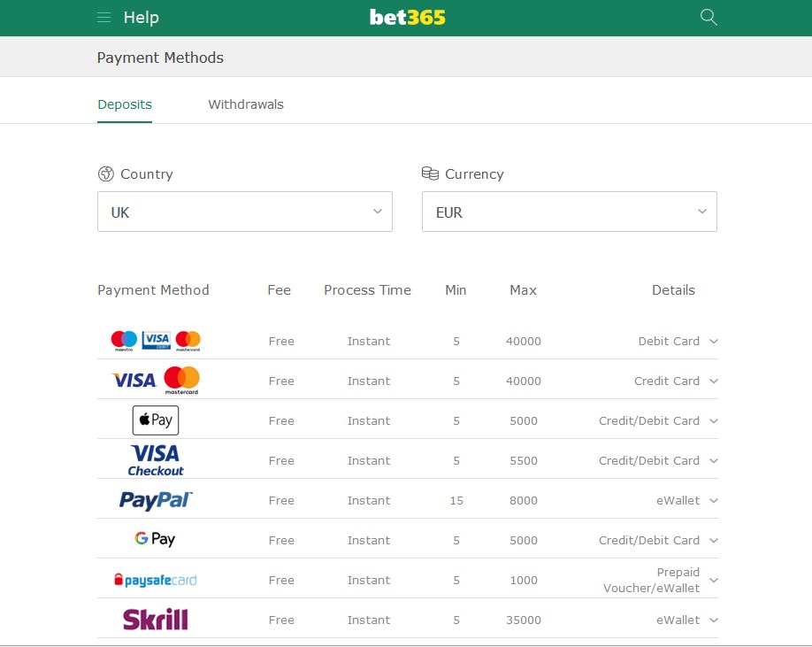Click the Credit Card details label
This screenshot has width=812, height=647.
click(x=667, y=381)
